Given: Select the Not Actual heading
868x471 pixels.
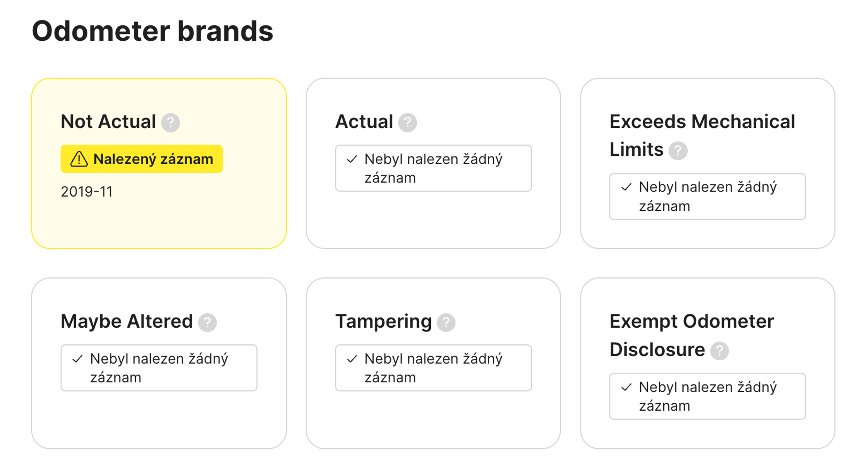Looking at the screenshot, I should point(108,122).
